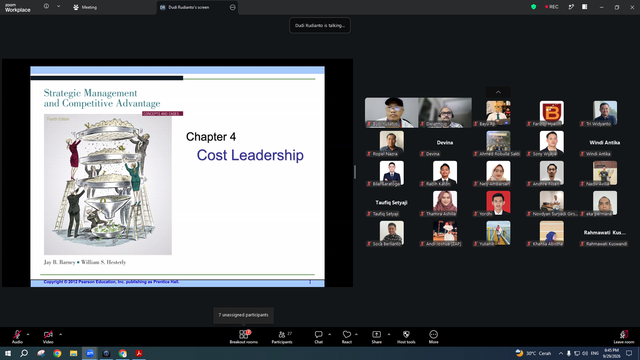Click the Zoom Workplace logo
The image size is (640, 360).
click(x=17, y=8)
